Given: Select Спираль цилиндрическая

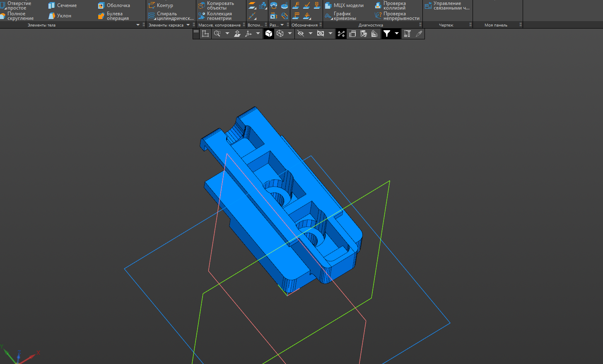Looking at the screenshot, I should click(x=171, y=16).
